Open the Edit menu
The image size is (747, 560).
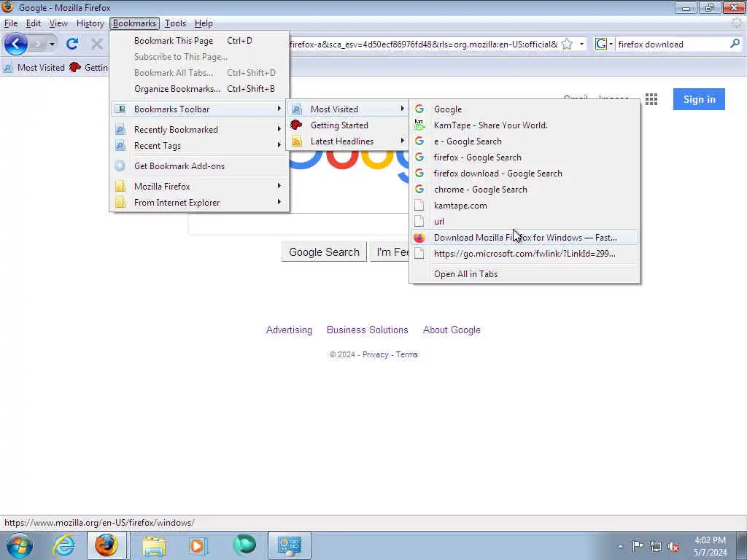[34, 23]
